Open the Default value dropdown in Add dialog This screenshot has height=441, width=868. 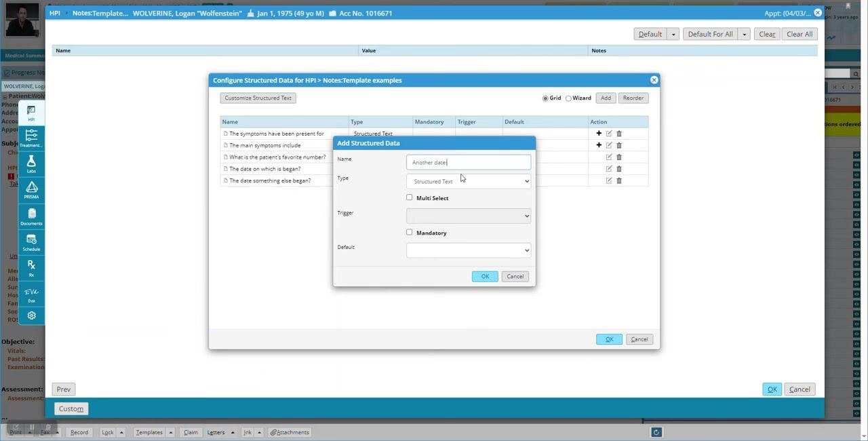469,250
